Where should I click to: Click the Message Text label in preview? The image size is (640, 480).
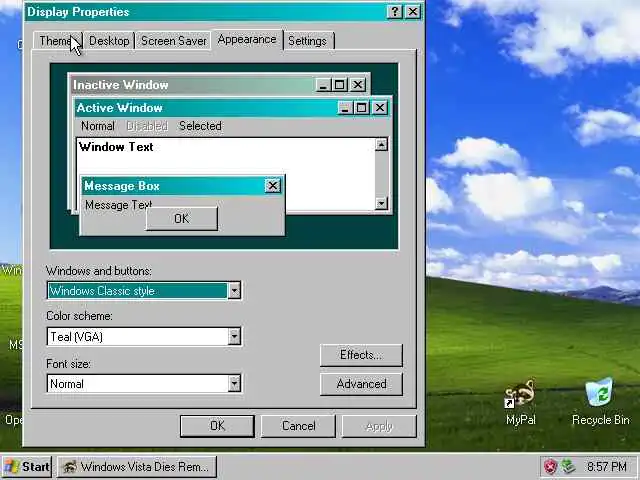tap(118, 205)
